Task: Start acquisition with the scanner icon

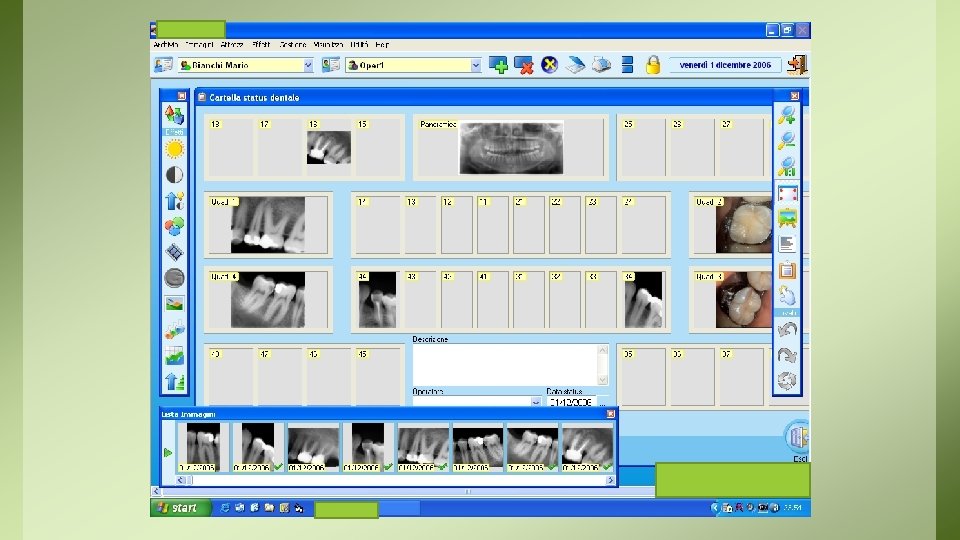Action: coord(575,65)
